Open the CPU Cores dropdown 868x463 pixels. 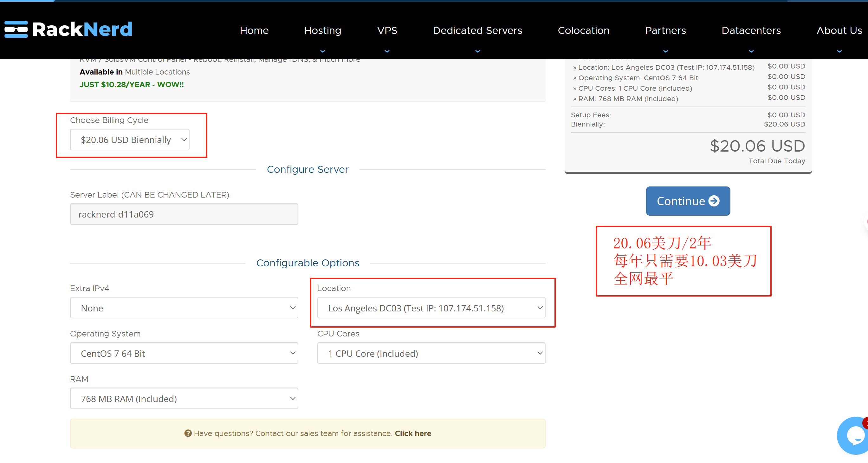[x=431, y=353]
